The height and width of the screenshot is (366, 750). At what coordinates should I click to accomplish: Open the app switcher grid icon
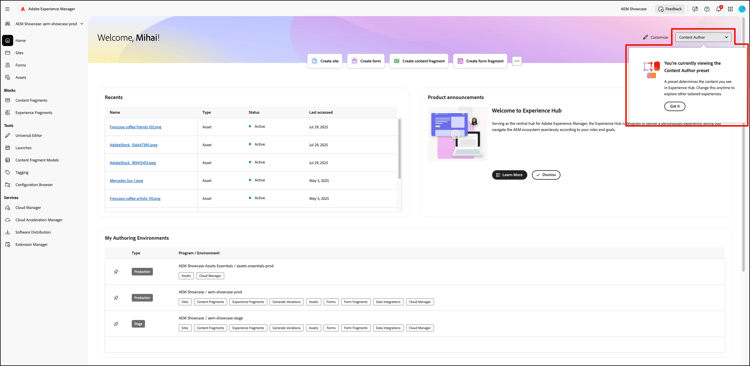pos(730,9)
